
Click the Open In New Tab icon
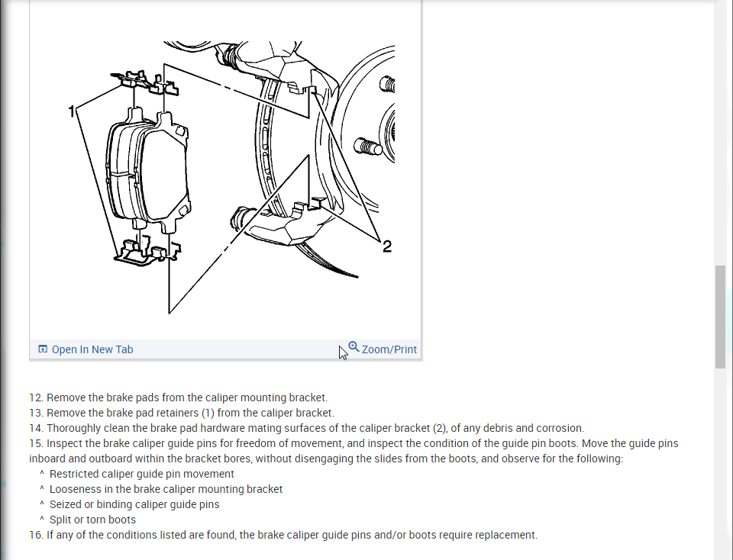tap(43, 349)
